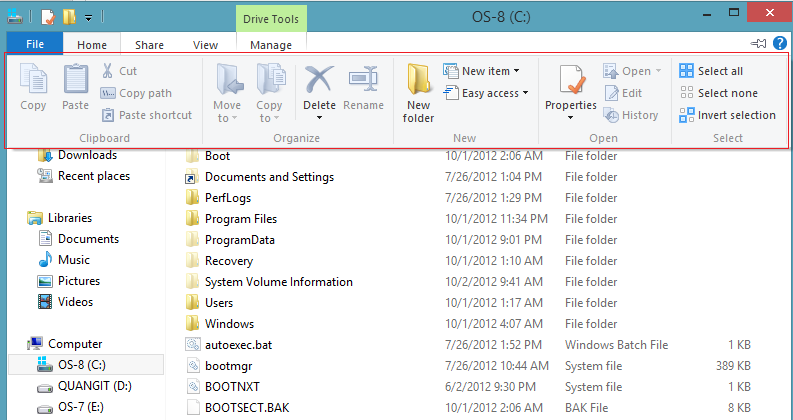Select the Pictures library in the sidebar
The width and height of the screenshot is (793, 420).
[x=69, y=281]
